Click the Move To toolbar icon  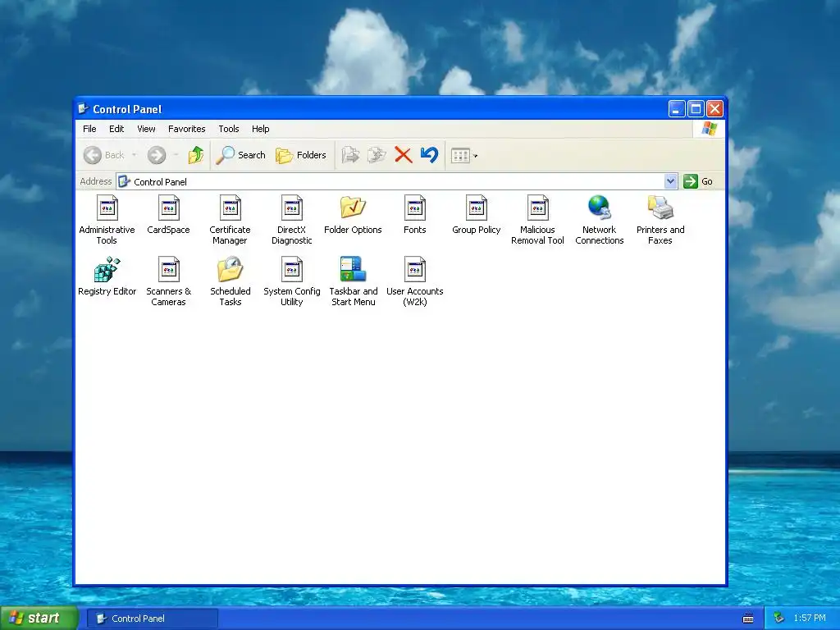point(350,155)
